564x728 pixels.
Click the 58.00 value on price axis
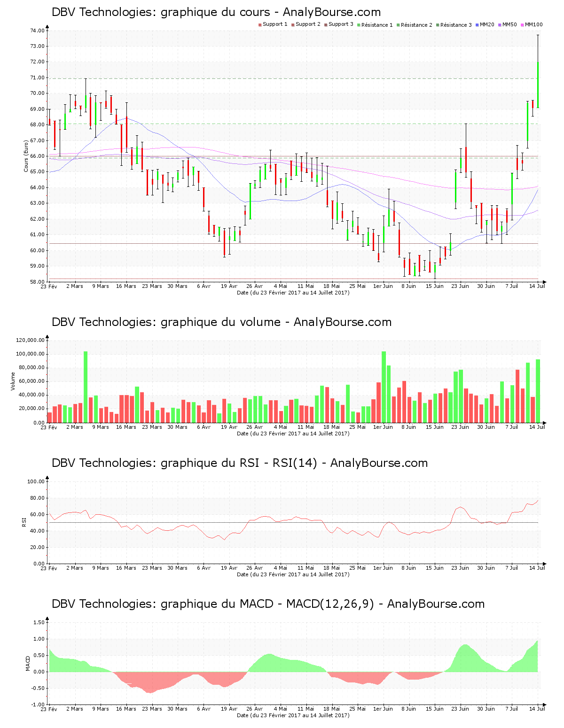(x=38, y=282)
